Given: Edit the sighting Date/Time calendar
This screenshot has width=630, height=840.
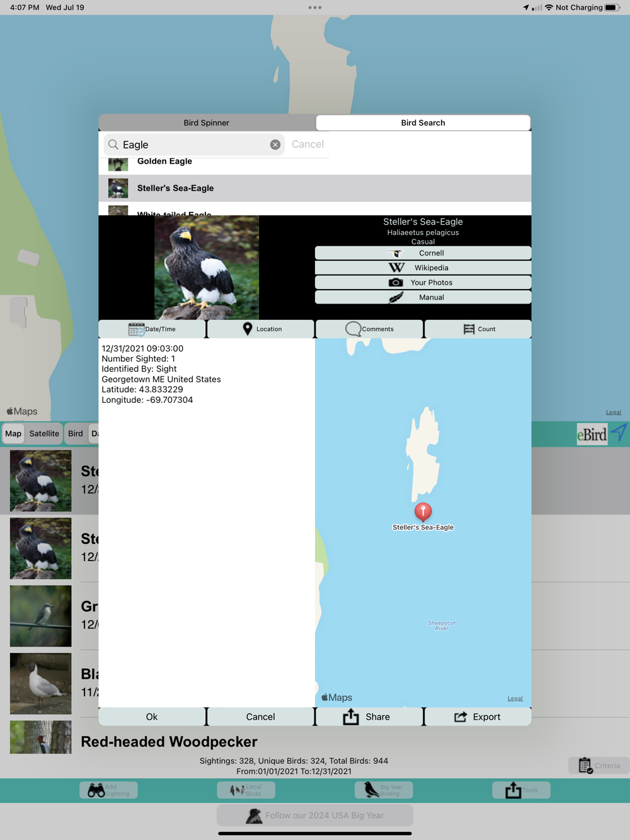Looking at the screenshot, I should pyautogui.click(x=152, y=329).
